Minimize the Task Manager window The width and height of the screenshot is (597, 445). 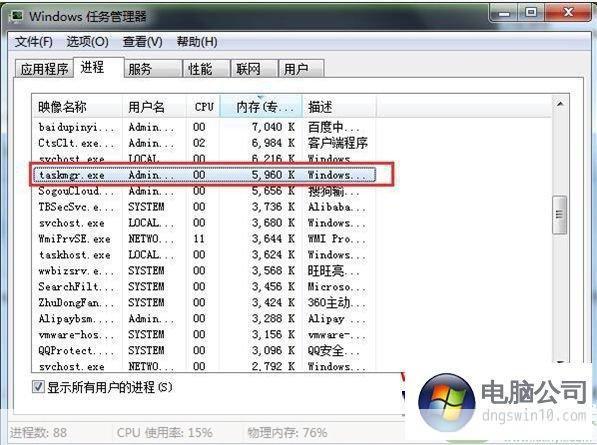504,14
